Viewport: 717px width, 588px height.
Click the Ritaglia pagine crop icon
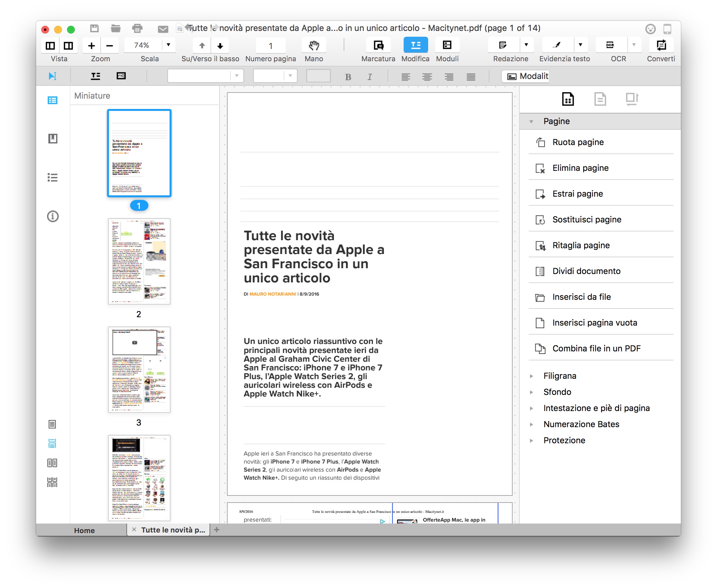[x=540, y=246]
